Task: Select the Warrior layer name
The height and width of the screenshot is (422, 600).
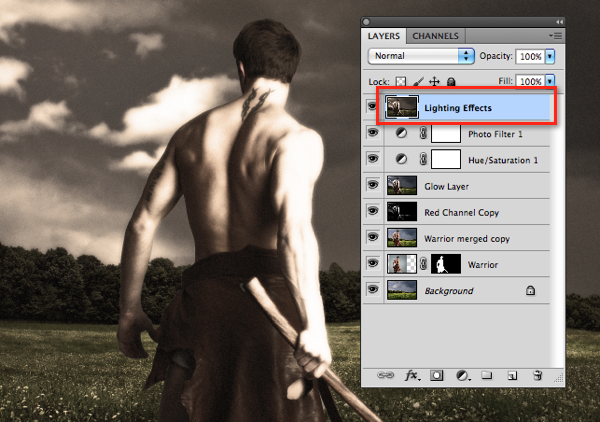Action: [483, 264]
